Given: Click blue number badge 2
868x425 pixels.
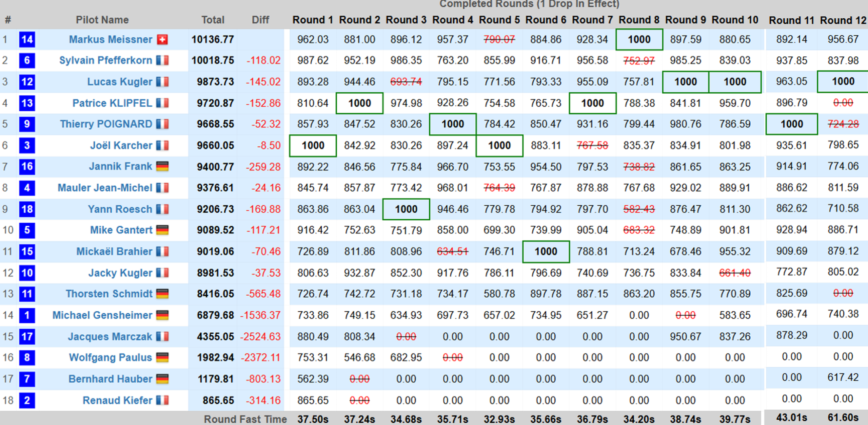Looking at the screenshot, I should click(x=27, y=400).
